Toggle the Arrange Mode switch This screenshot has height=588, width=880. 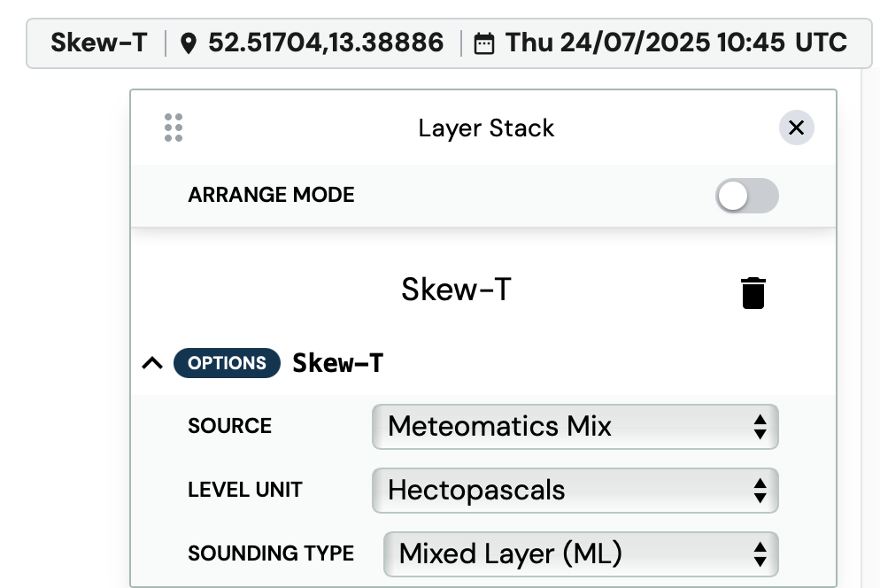pyautogui.click(x=746, y=197)
